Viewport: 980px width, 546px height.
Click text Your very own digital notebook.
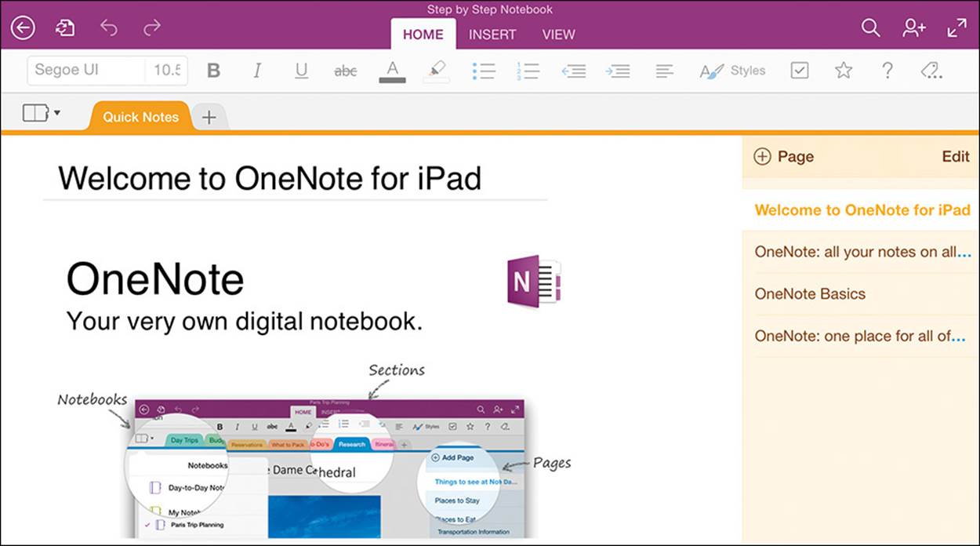pyautogui.click(x=244, y=321)
